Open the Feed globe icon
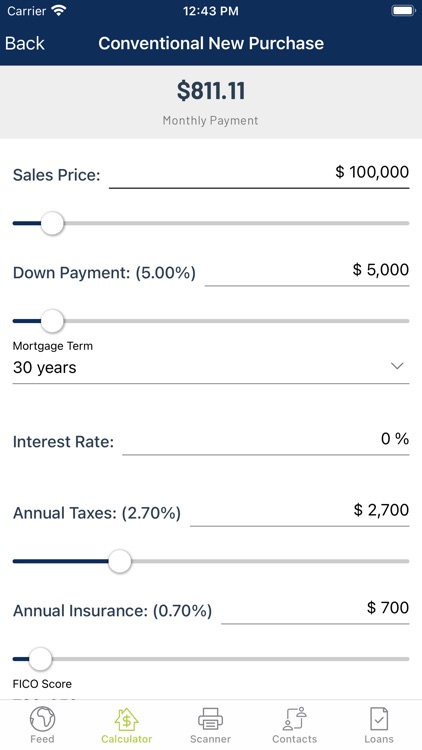The height and width of the screenshot is (750, 422). point(42,719)
